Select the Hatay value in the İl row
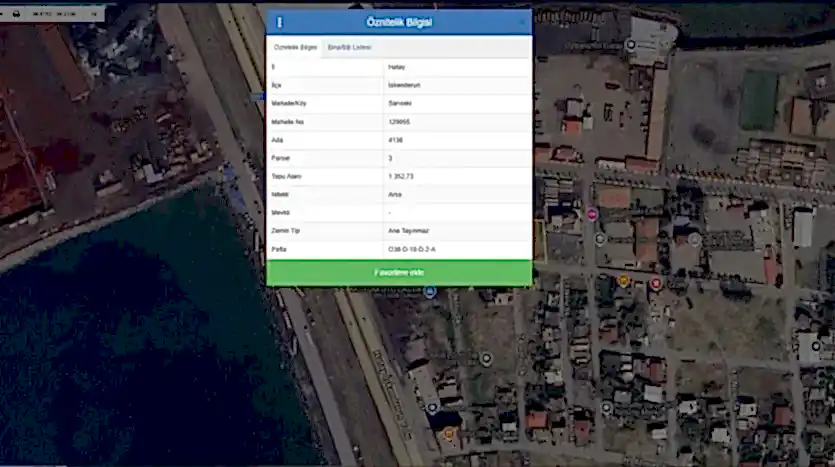The width and height of the screenshot is (835, 467). 395,68
